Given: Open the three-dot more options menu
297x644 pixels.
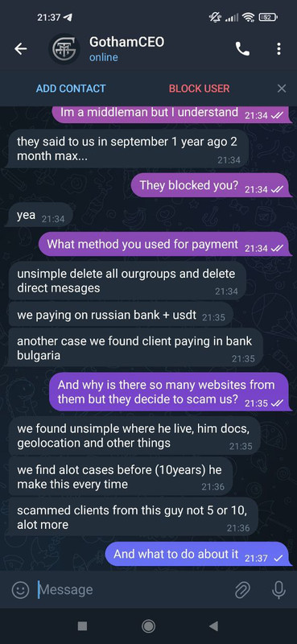Looking at the screenshot, I should pos(279,49).
